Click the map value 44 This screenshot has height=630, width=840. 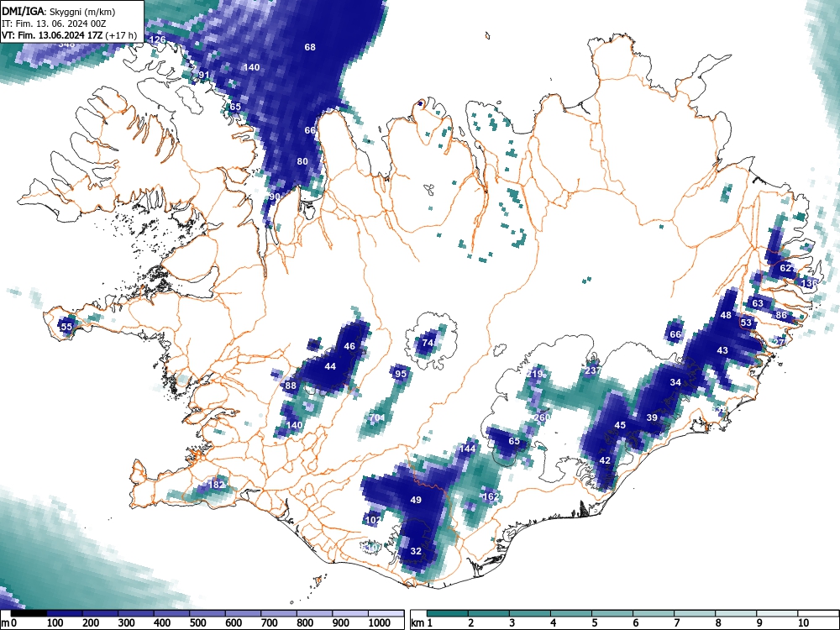click(x=330, y=366)
